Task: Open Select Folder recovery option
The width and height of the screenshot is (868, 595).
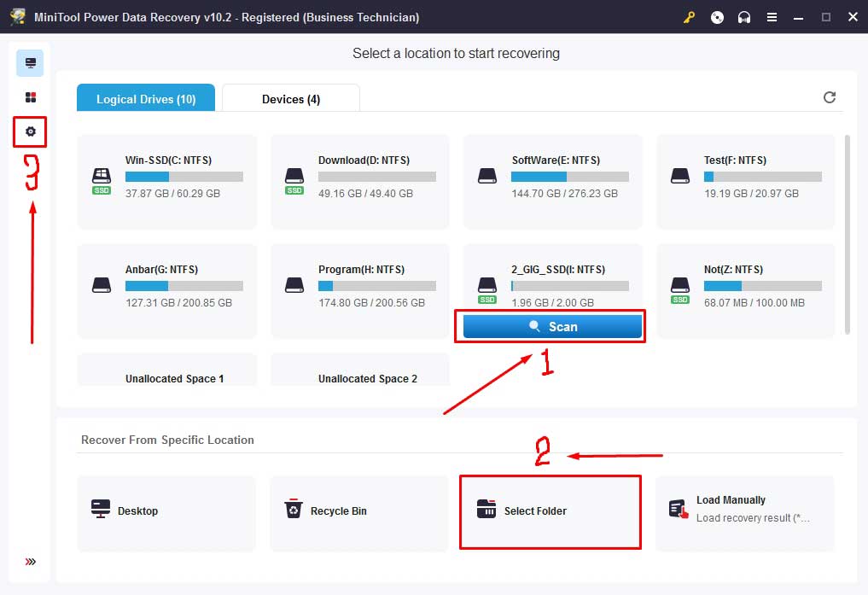Action: click(x=551, y=514)
